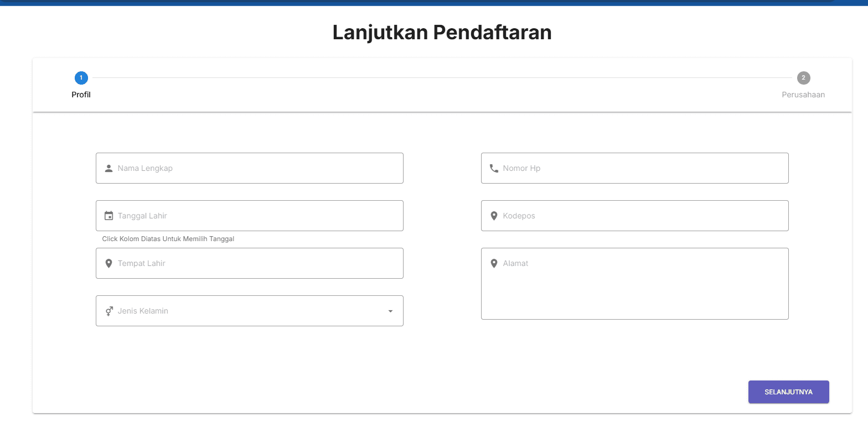Viewport: 868px width, 438px height.
Task: Select the phone icon beside Nomor Hp
Action: (x=494, y=168)
